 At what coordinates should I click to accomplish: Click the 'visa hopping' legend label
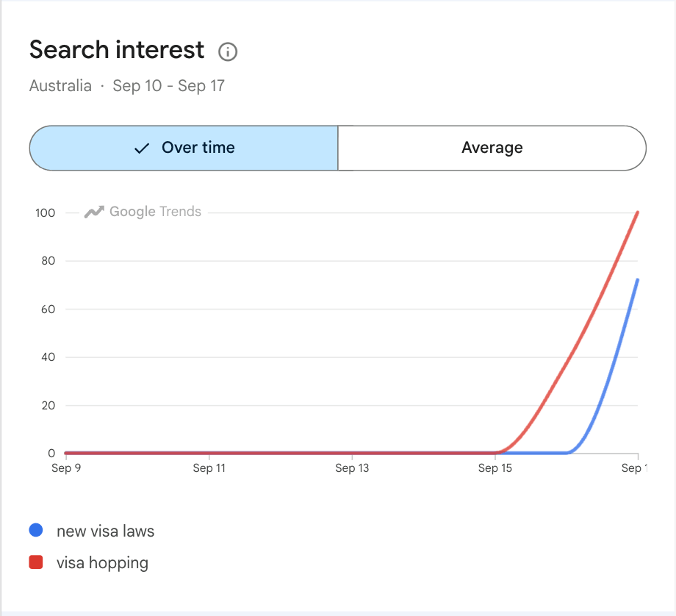[102, 563]
